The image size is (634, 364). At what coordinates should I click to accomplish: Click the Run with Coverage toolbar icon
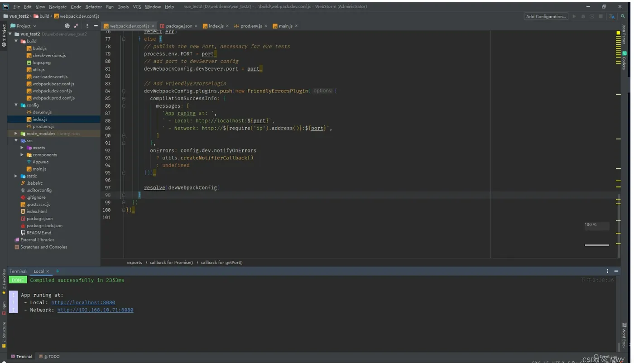click(592, 16)
